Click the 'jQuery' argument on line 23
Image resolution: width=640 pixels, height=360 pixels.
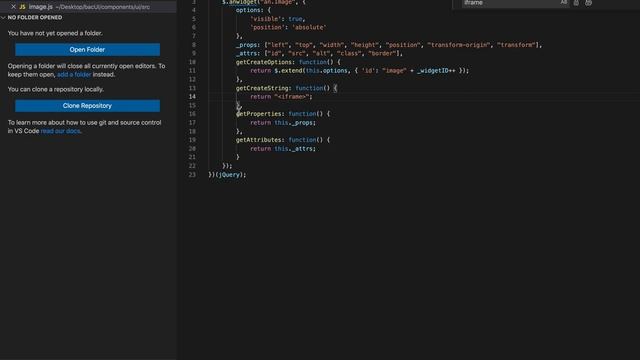coord(229,175)
